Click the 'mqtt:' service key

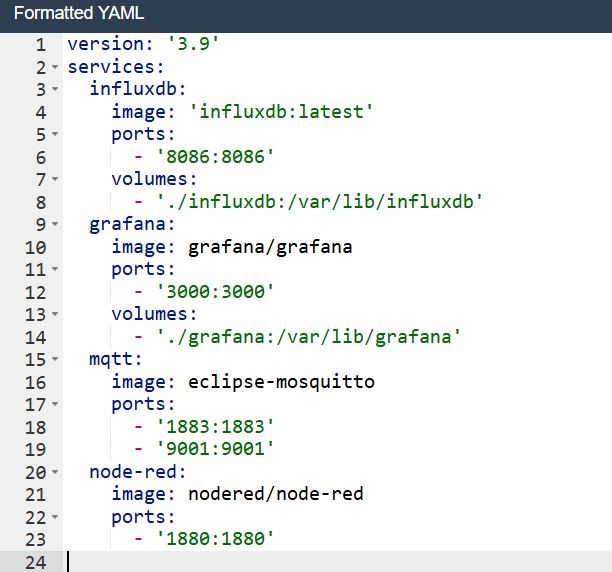pos(116,360)
